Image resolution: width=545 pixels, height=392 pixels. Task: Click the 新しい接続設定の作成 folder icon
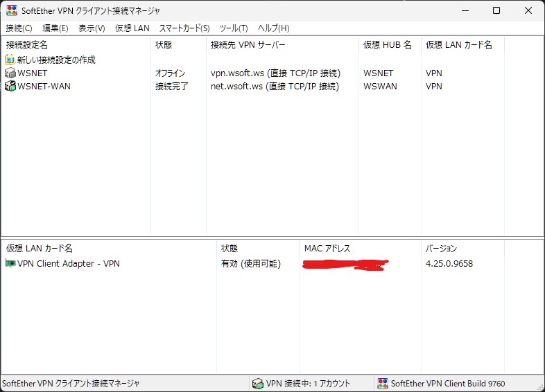tap(10, 60)
